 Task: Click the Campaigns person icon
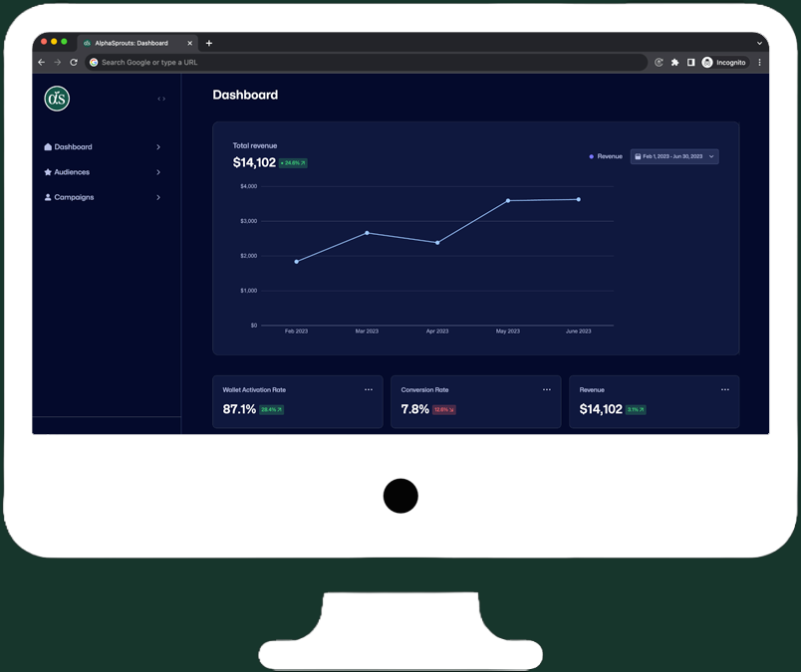coord(48,197)
